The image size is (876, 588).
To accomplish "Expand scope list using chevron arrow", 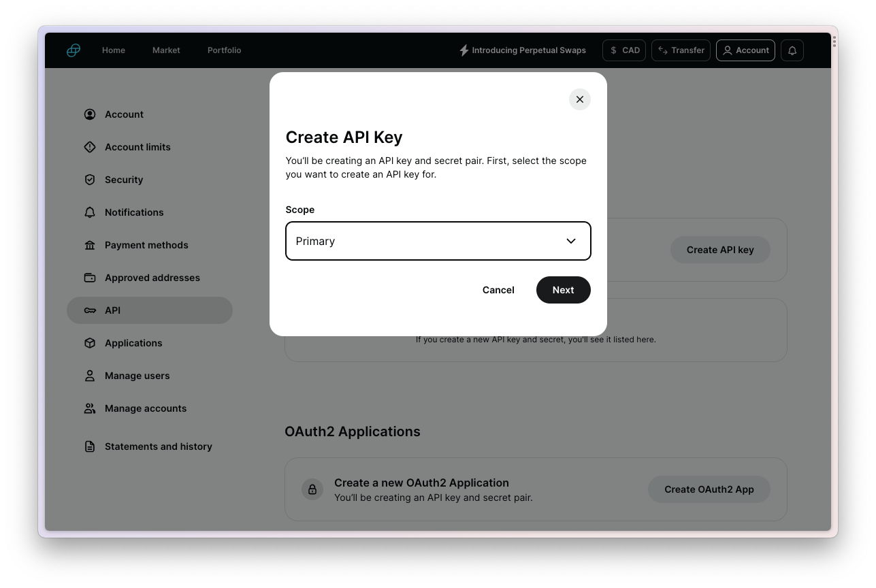I will tap(571, 241).
